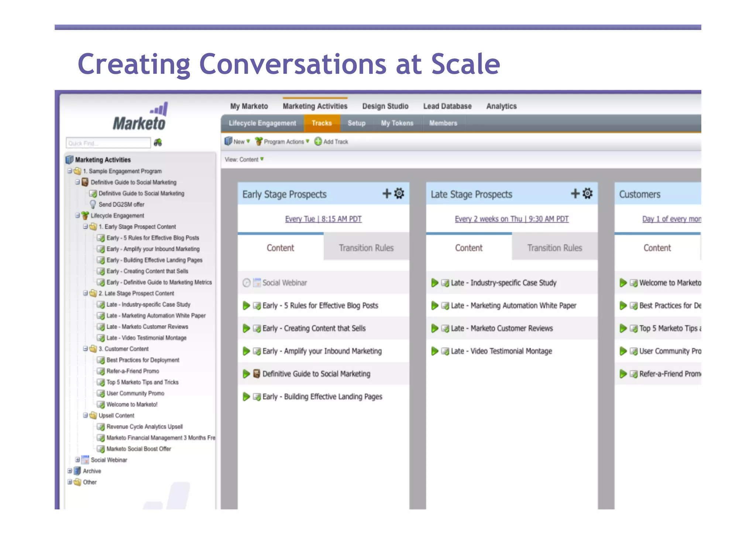756x534 pixels.
Task: Switch to Design Studio tab
Action: click(385, 106)
